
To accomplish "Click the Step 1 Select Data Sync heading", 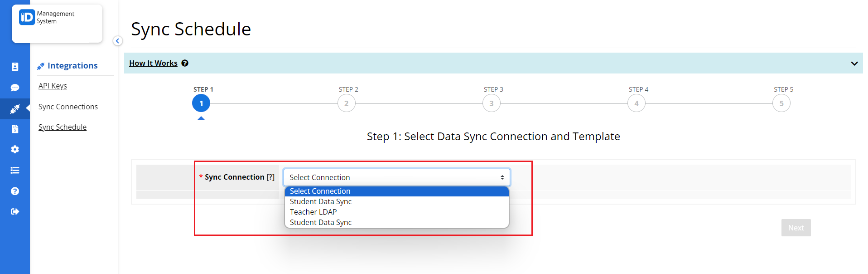I will pos(493,137).
